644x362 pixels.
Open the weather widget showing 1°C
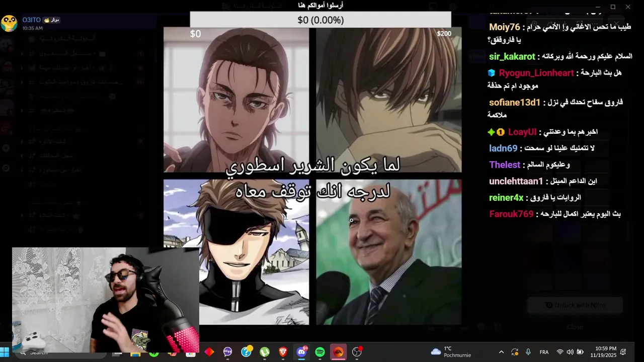451,352
